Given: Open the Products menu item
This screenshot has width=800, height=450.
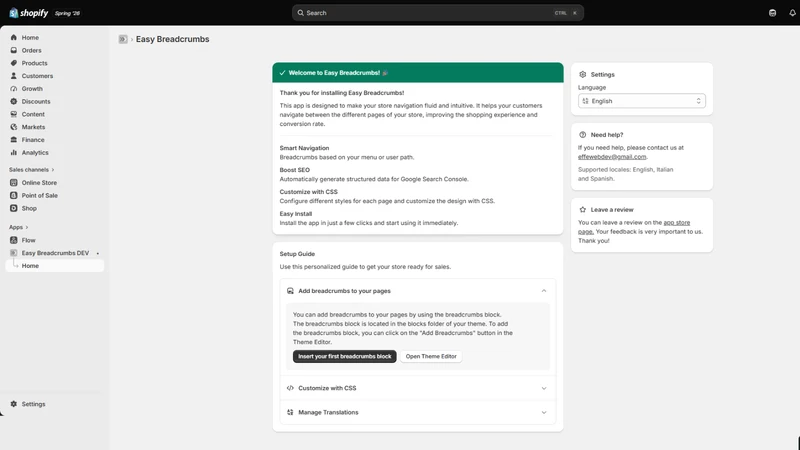Looking at the screenshot, I should click(x=34, y=63).
